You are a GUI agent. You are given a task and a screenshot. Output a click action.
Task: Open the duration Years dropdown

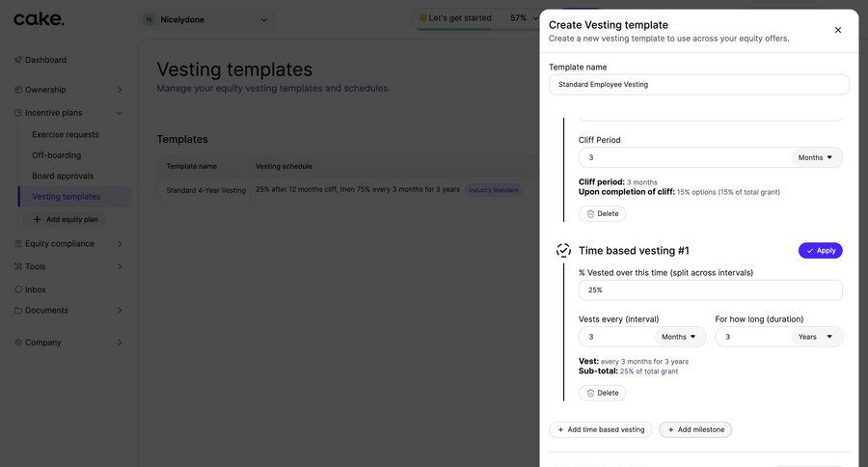[816, 337]
